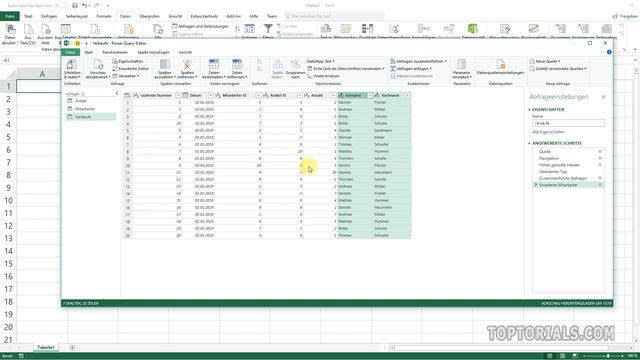Click Save icon in Excel quick access toolbar
The width and height of the screenshot is (640, 360).
click(x=75, y=6)
